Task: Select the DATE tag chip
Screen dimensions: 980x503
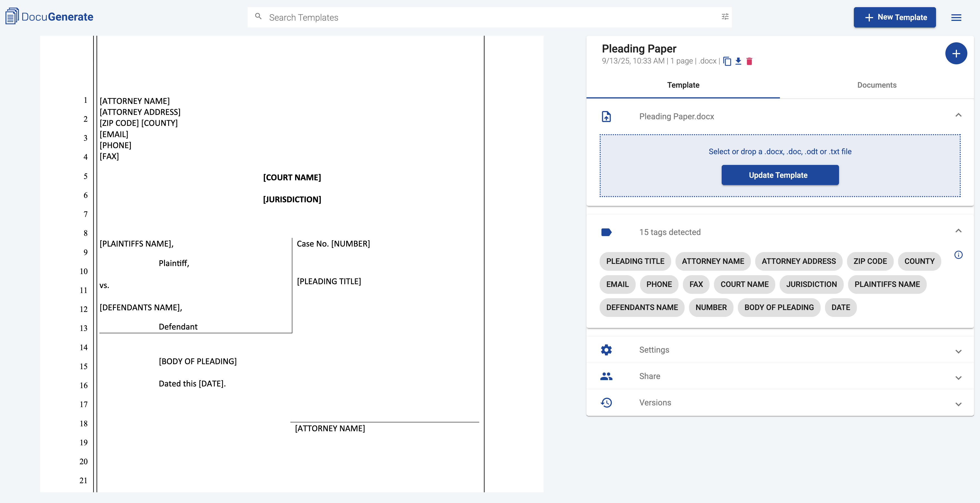Action: pyautogui.click(x=840, y=307)
